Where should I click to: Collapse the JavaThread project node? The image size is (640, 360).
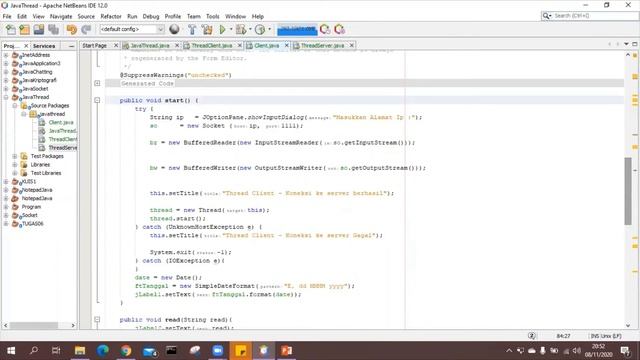[6, 97]
